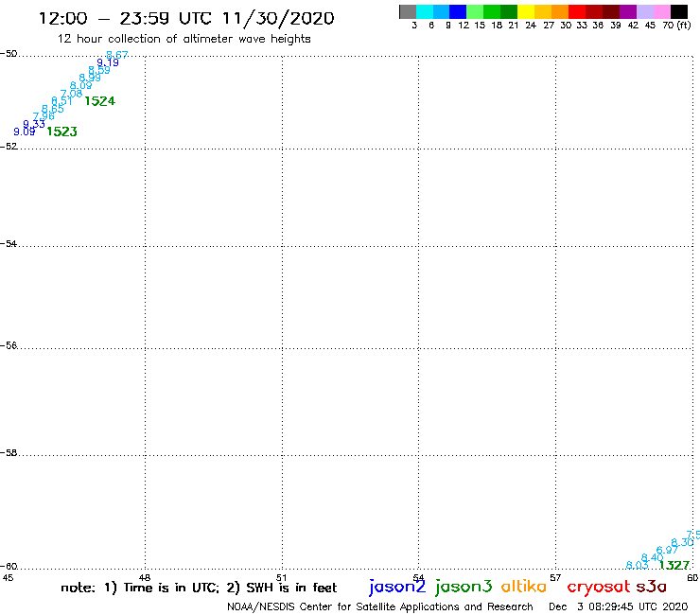700x615 pixels.
Task: Click the 7.08 wave height value
Action: (72, 94)
